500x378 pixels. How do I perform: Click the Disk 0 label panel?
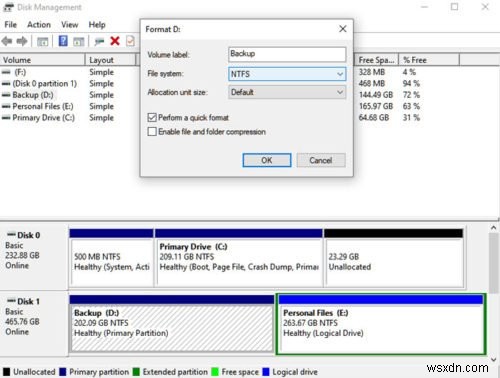click(x=34, y=257)
